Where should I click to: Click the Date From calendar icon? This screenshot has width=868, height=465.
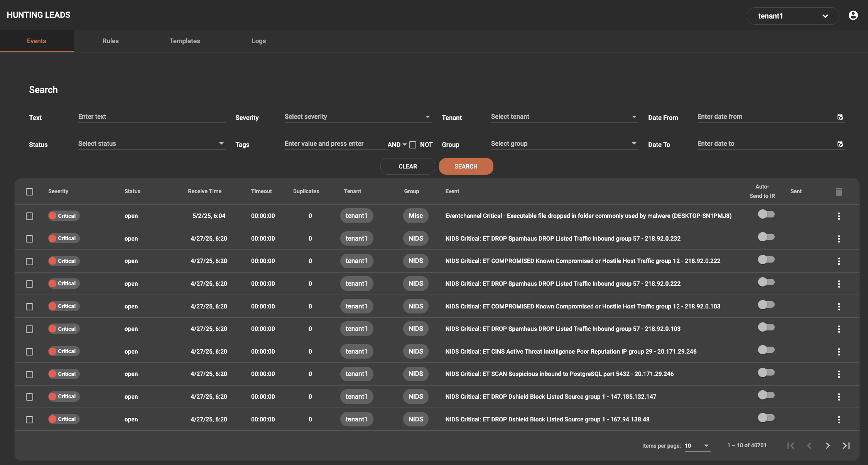tap(840, 117)
